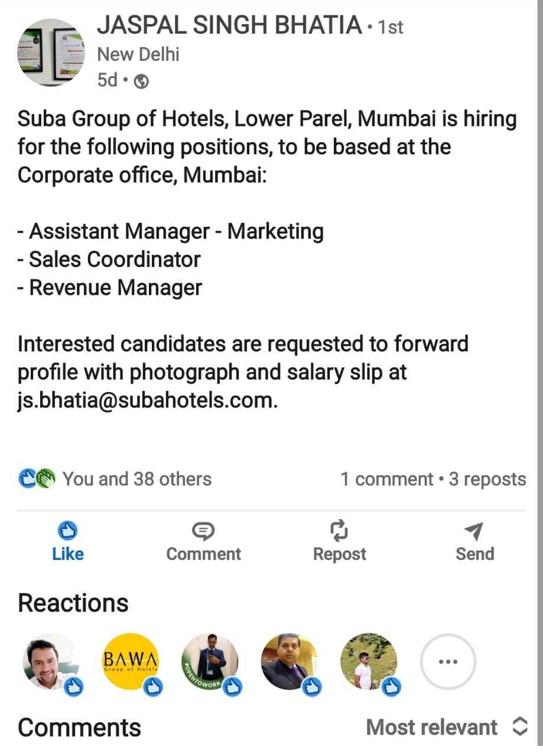This screenshot has width=543, height=756.
Task: Open the You and 38 others list
Action: [x=136, y=479]
